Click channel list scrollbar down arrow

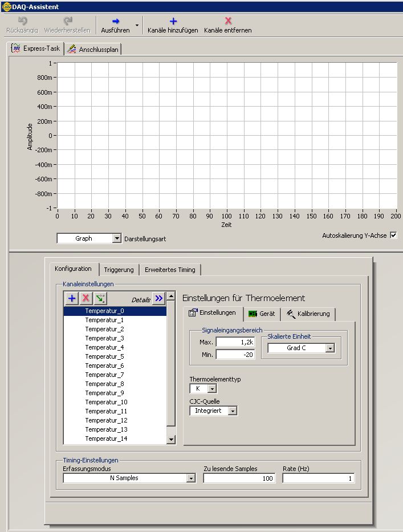point(171,440)
